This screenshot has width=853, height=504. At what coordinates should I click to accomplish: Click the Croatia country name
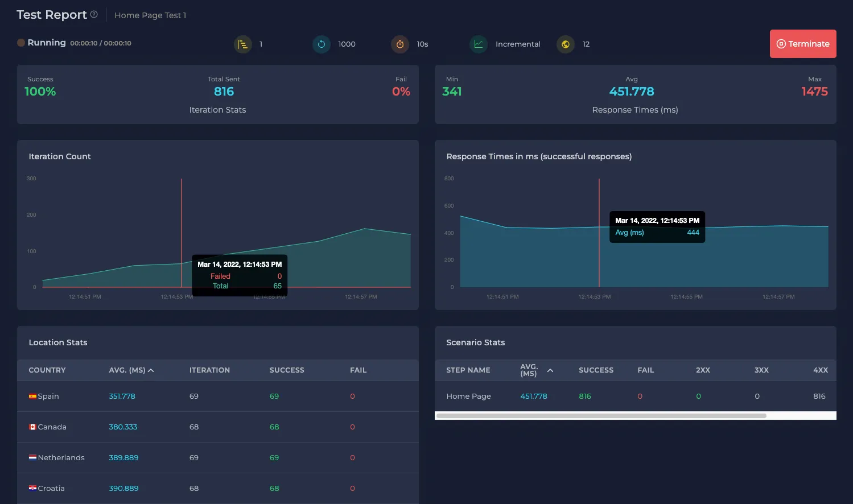[x=51, y=488]
